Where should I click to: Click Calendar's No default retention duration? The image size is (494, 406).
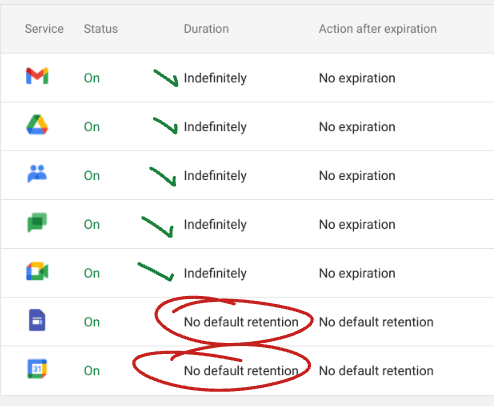241,371
